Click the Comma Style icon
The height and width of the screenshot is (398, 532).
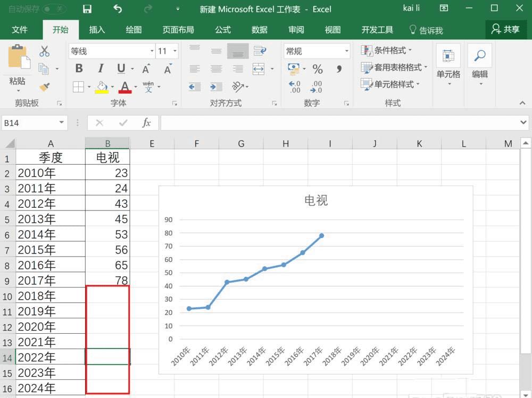pyautogui.click(x=339, y=69)
